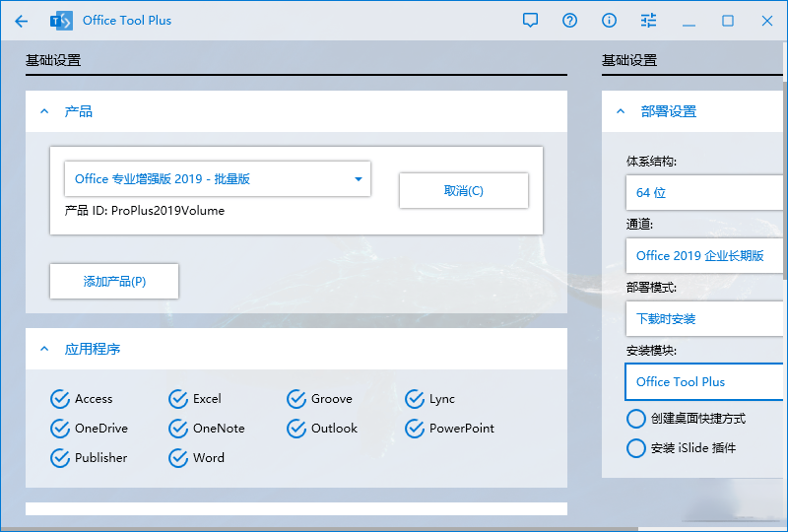Click the Office Tool Plus title text

127,21
